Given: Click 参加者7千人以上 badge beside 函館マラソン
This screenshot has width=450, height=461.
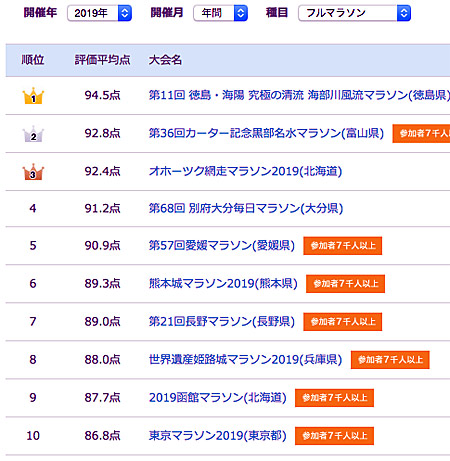Looking at the screenshot, I should 334,398.
